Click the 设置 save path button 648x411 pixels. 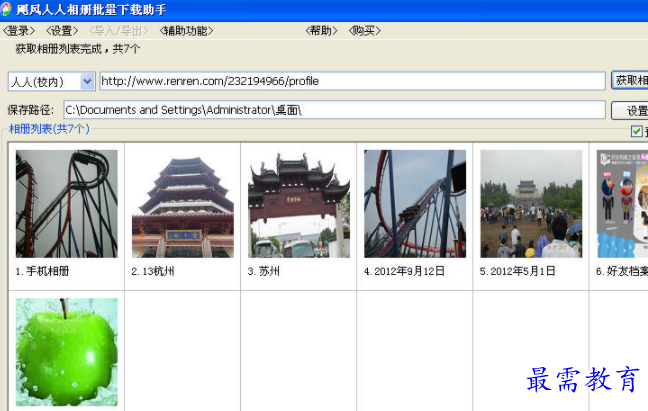pos(630,110)
